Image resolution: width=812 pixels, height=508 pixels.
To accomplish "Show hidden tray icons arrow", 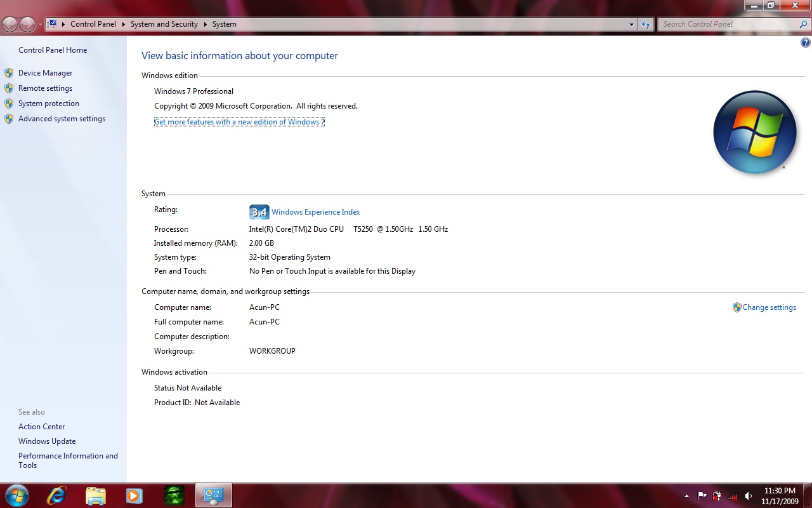I will [x=686, y=496].
